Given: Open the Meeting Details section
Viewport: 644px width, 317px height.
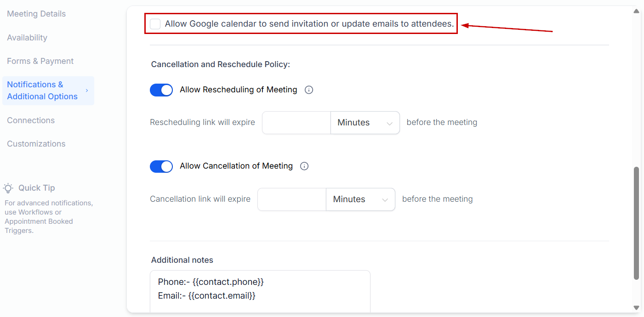Looking at the screenshot, I should coord(36,14).
